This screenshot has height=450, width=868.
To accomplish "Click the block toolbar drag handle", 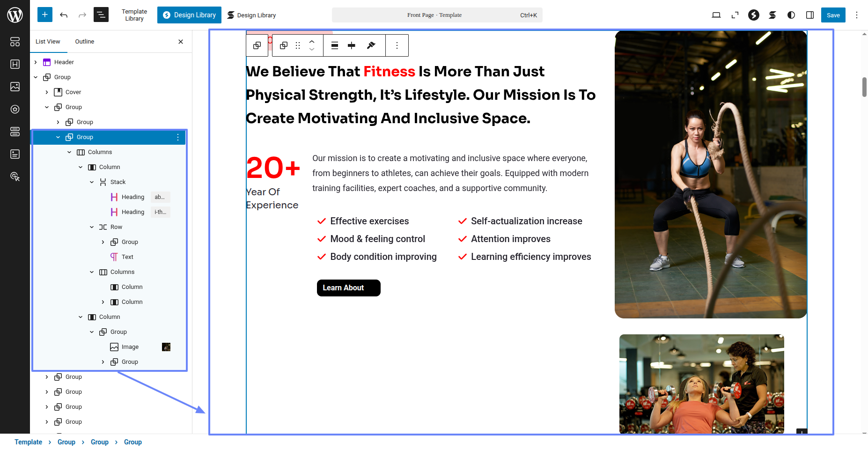I will point(298,45).
